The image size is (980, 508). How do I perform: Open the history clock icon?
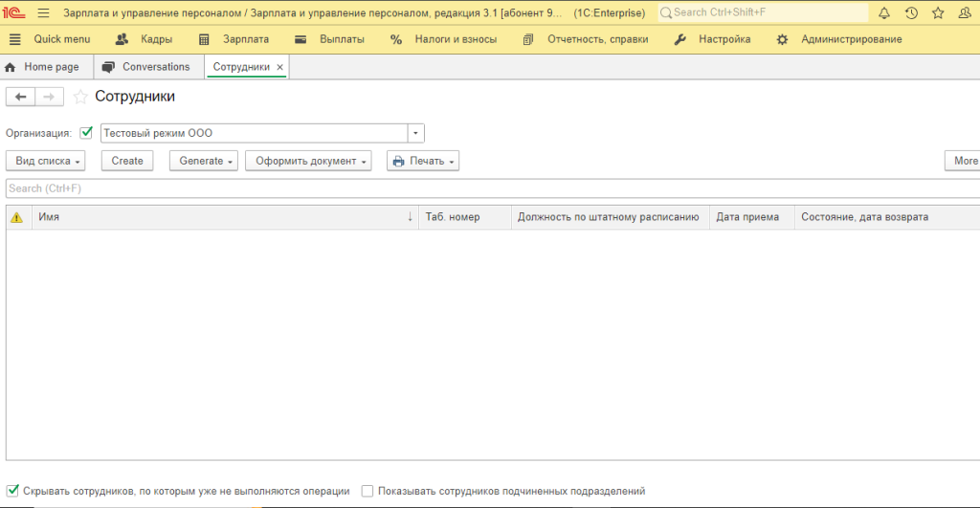[x=911, y=12]
